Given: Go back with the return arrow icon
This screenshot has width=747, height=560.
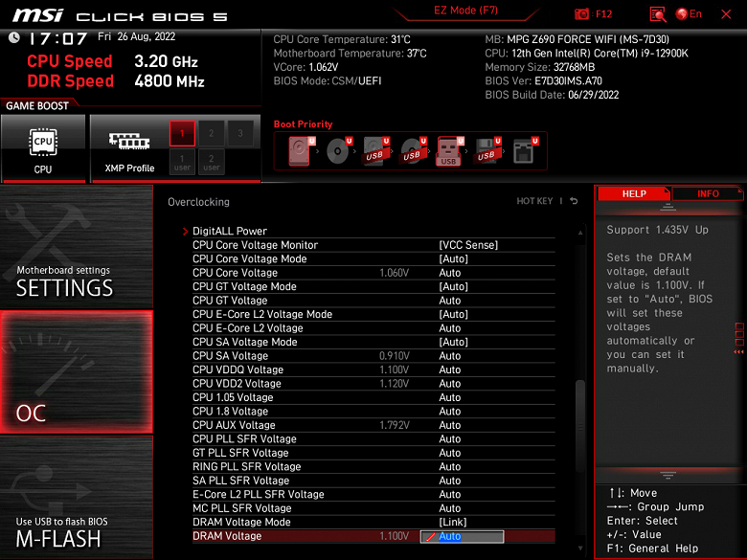Looking at the screenshot, I should coord(574,201).
